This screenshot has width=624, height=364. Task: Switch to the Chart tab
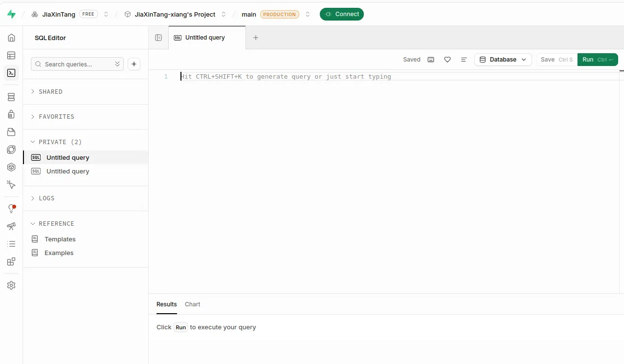pos(193,304)
